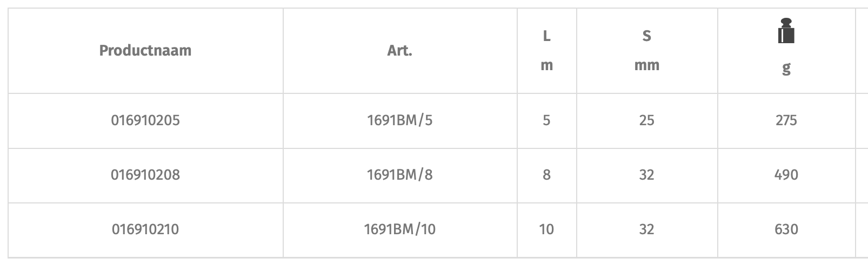The height and width of the screenshot is (272, 868).
Task: Click the Art. column header
Action: pyautogui.click(x=400, y=51)
